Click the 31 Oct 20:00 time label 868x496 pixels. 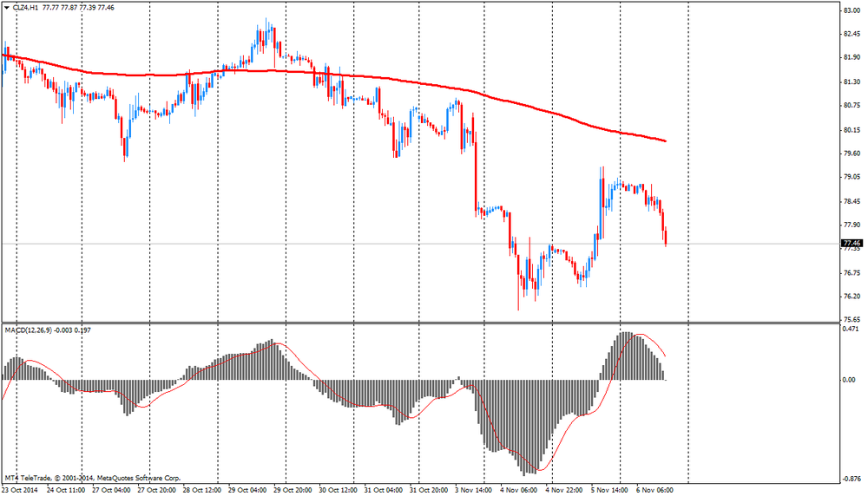(x=429, y=490)
